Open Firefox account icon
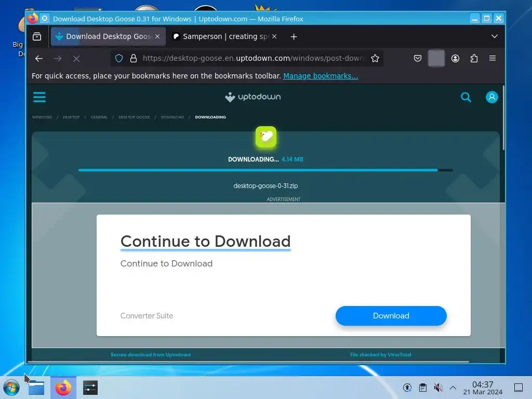The height and width of the screenshot is (399, 532). click(x=455, y=58)
